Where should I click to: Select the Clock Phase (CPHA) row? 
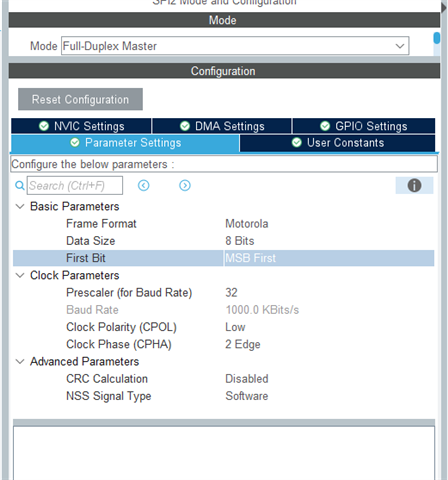[224, 344]
